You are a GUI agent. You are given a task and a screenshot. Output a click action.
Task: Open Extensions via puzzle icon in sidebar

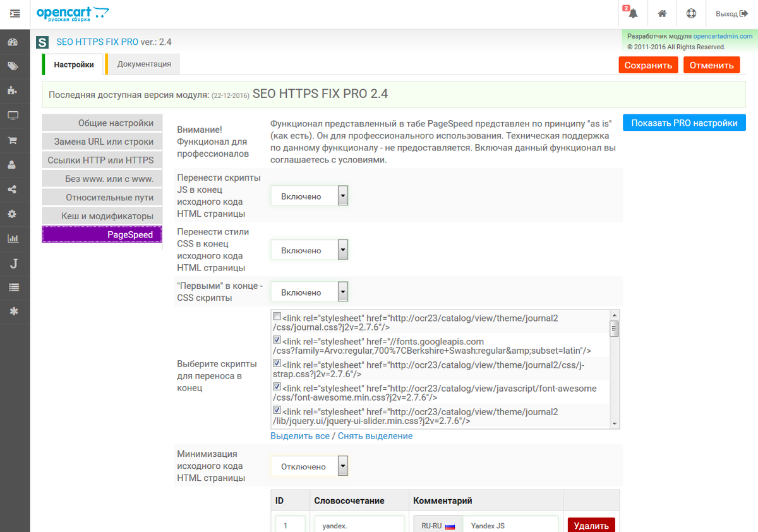pyautogui.click(x=13, y=91)
